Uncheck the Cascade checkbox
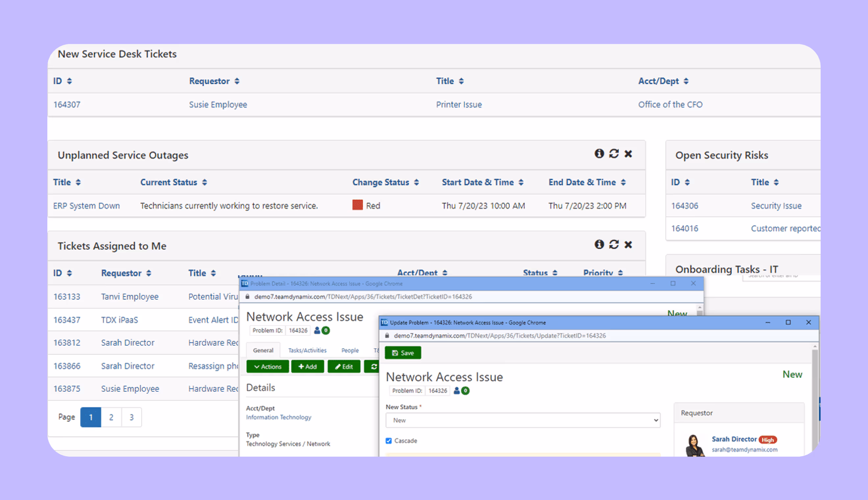Image resolution: width=868 pixels, height=500 pixels. (x=389, y=441)
